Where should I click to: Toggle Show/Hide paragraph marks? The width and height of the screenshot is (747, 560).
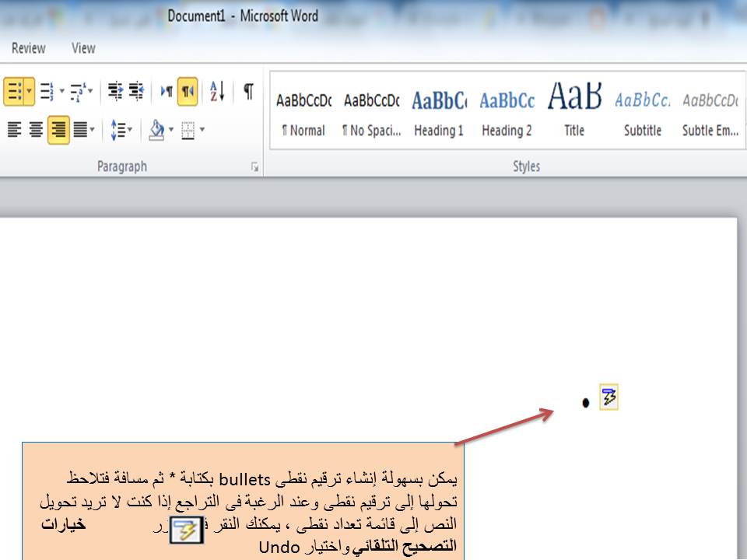248,91
